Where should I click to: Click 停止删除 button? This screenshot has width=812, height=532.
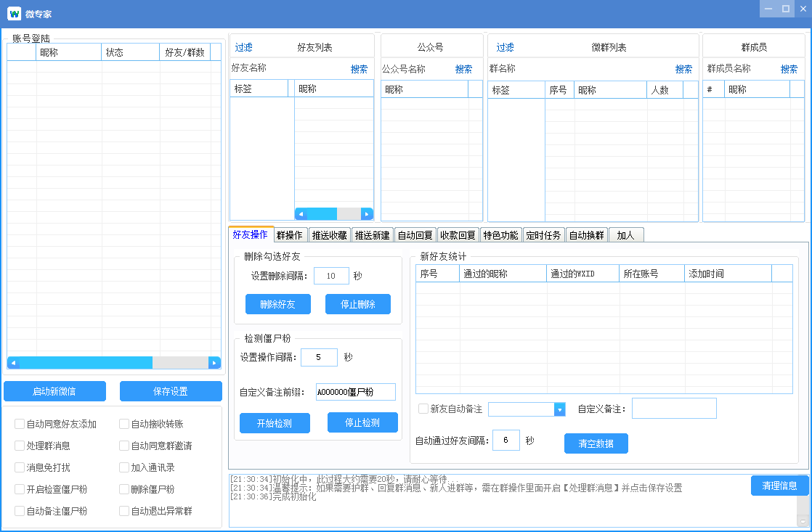pyautogui.click(x=358, y=304)
